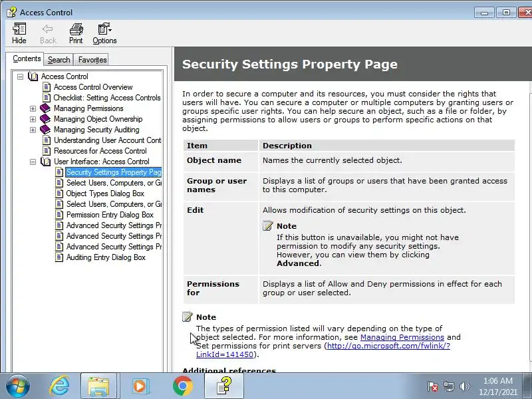This screenshot has height=399, width=532.
Task: Switch to the Search tab
Action: [59, 60]
